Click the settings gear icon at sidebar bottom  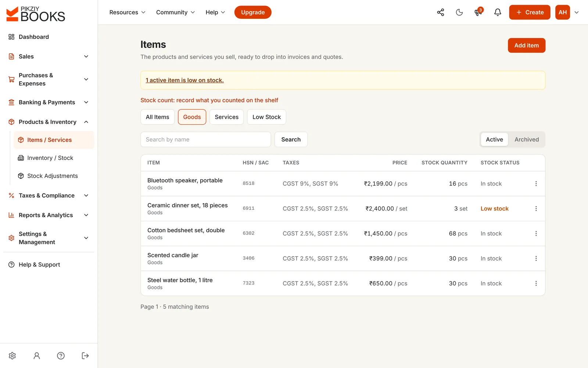(x=12, y=355)
